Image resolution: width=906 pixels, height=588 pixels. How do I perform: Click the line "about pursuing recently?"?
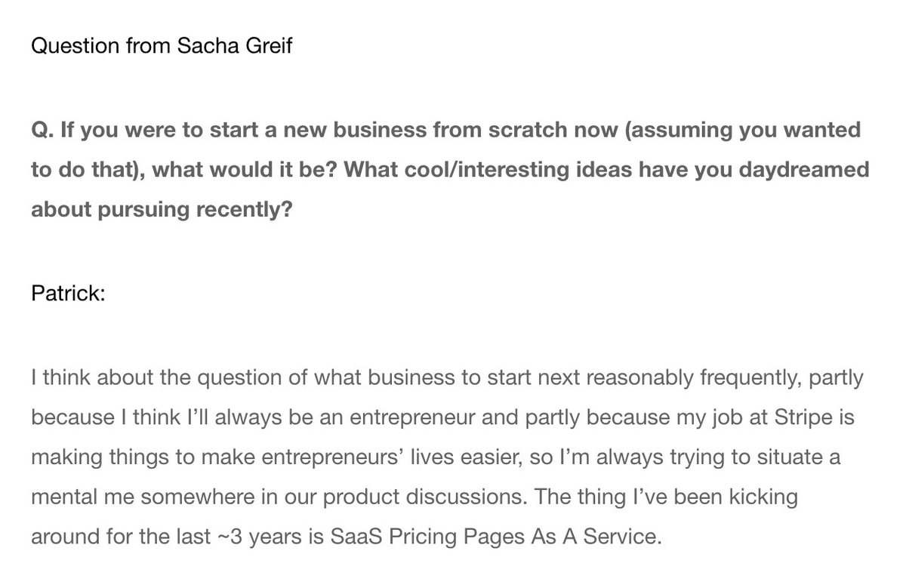point(162,210)
